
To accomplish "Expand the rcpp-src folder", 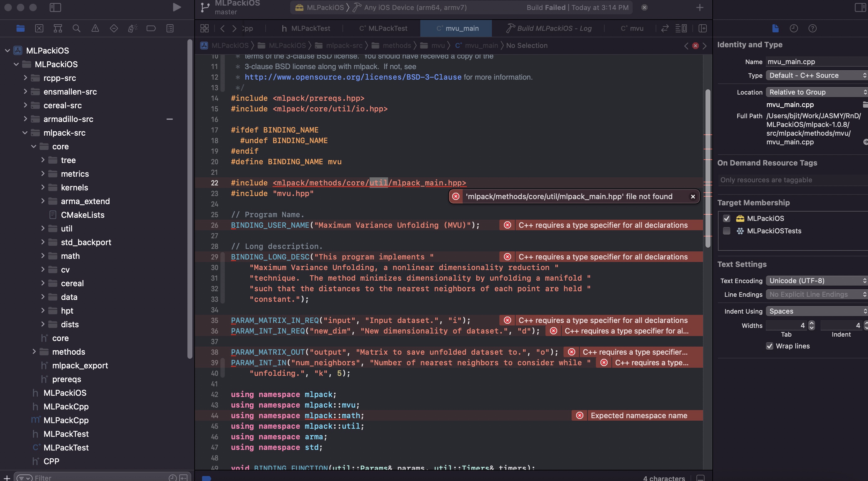I will [x=25, y=78].
